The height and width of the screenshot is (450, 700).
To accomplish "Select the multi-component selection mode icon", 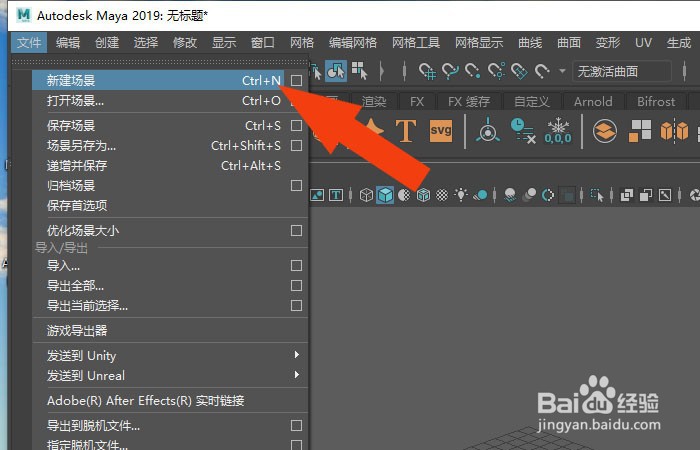I will 359,71.
